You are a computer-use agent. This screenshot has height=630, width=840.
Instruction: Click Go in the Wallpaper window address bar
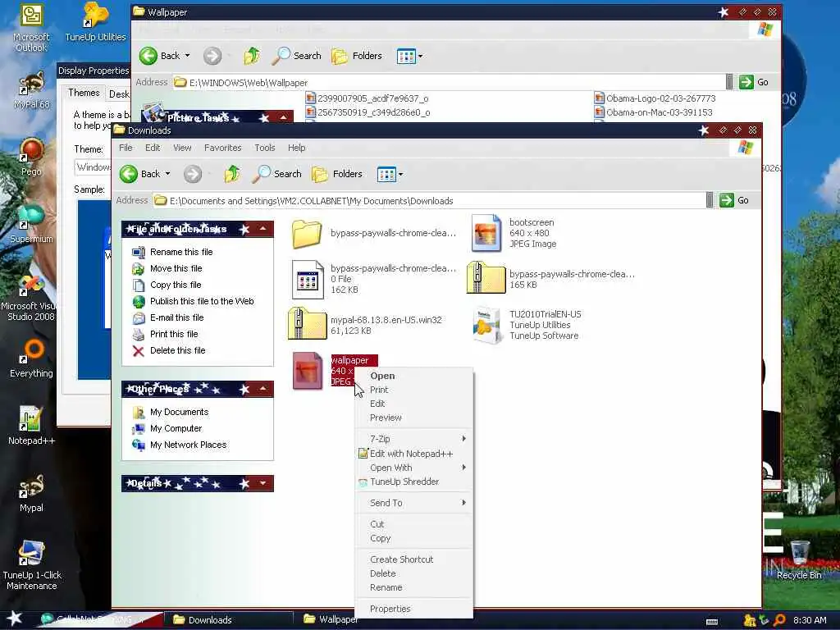point(755,82)
